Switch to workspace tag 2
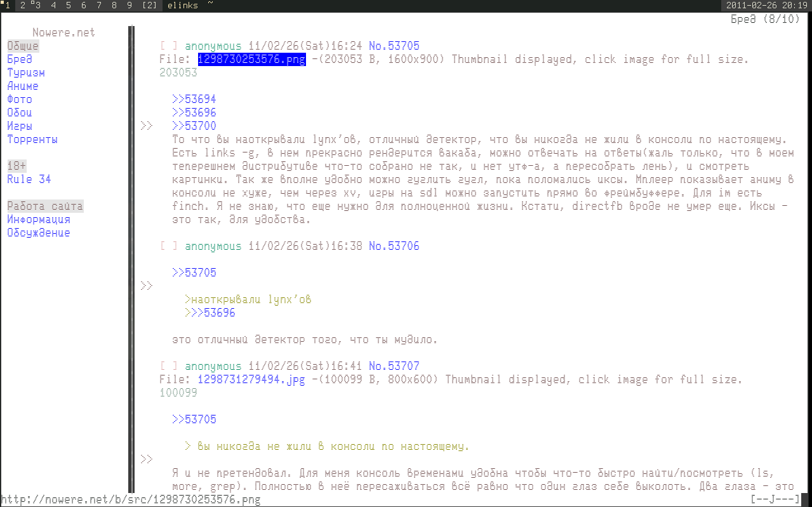Viewport: 812px width, 507px height. [x=22, y=5]
